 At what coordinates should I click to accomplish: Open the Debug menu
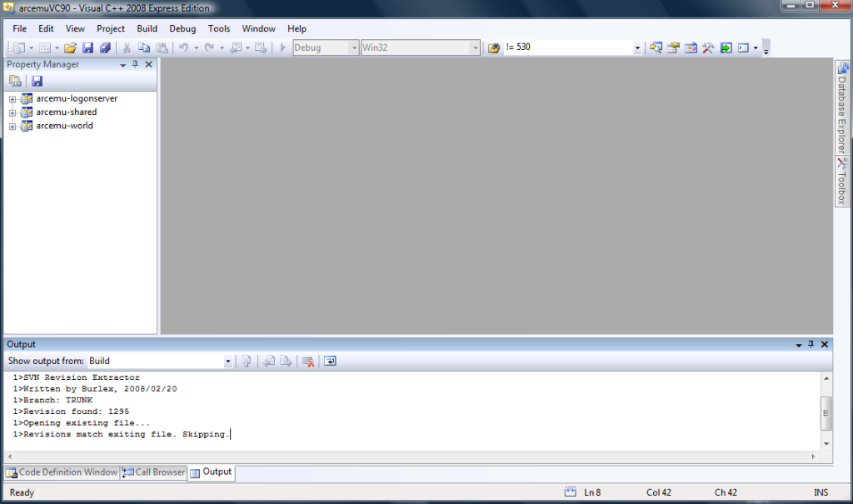click(182, 29)
